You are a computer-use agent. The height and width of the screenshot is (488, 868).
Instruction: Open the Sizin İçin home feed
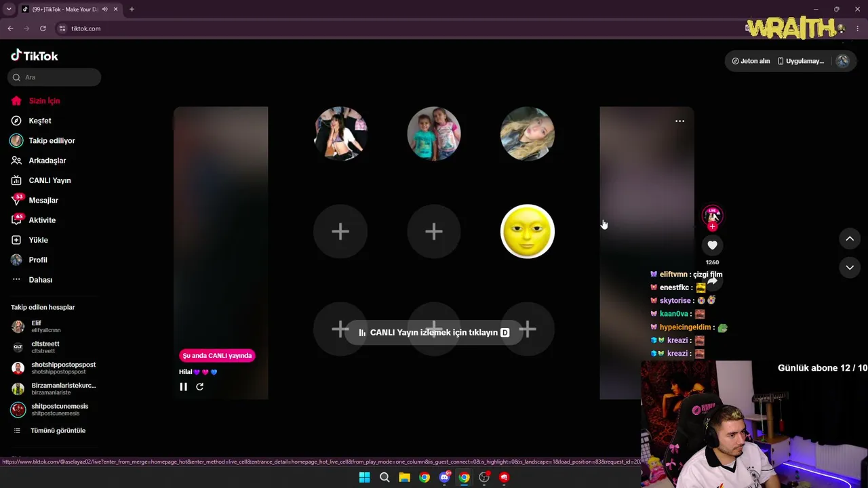[45, 101]
